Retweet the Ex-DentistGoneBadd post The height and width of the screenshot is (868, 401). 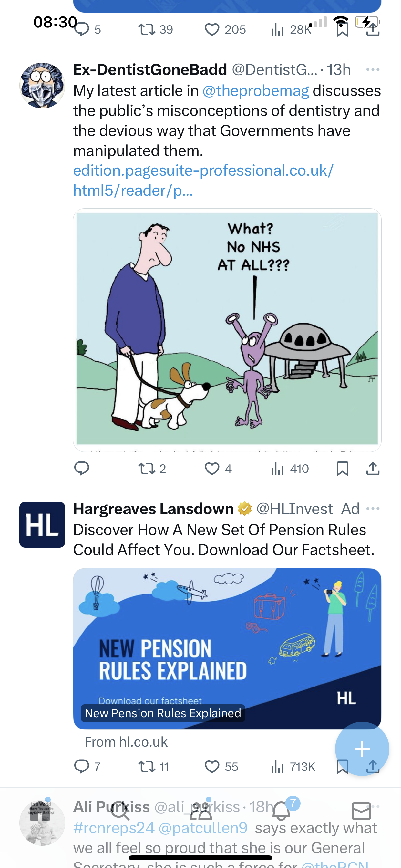152,468
